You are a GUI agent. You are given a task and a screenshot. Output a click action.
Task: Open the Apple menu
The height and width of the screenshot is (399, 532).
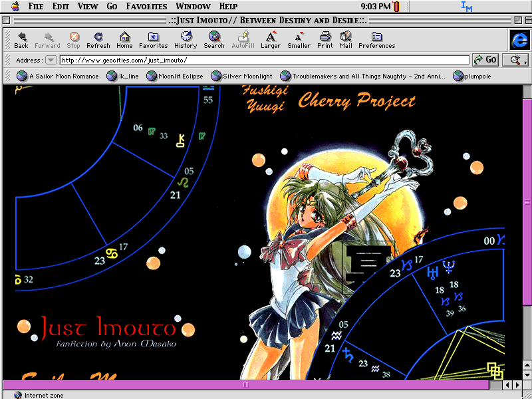15,7
